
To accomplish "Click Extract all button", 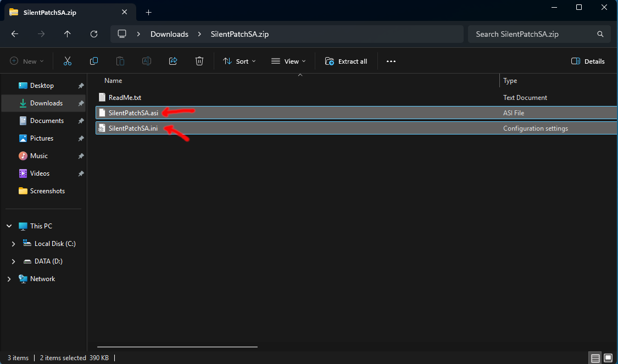I will pos(346,61).
